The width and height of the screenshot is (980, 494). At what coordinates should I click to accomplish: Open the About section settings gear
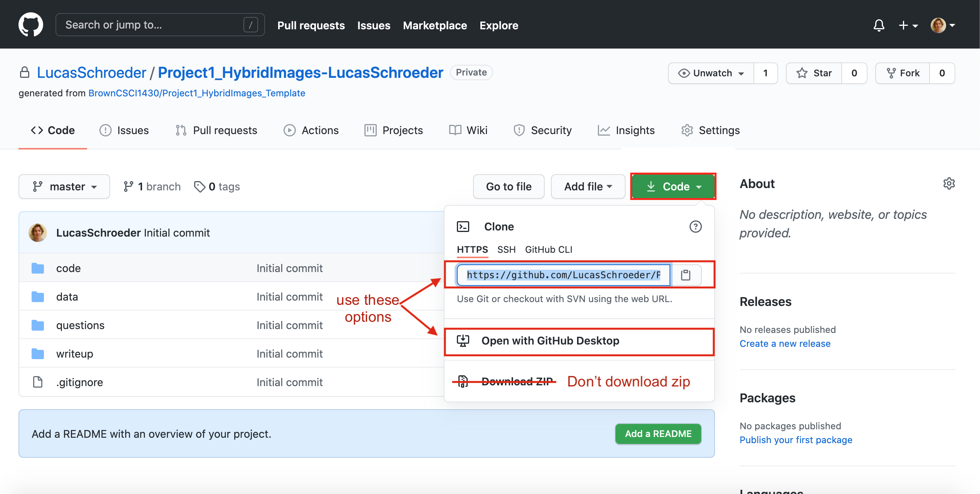(949, 183)
